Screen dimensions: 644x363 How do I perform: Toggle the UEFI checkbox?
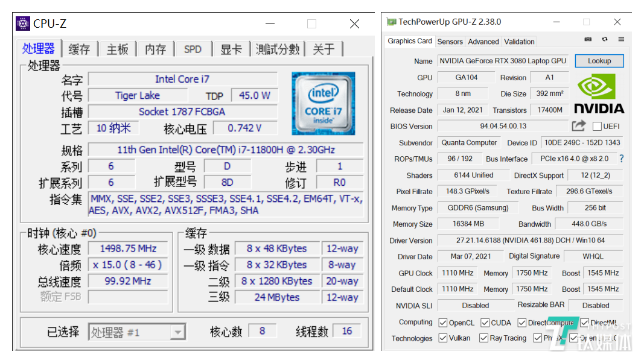coord(597,127)
